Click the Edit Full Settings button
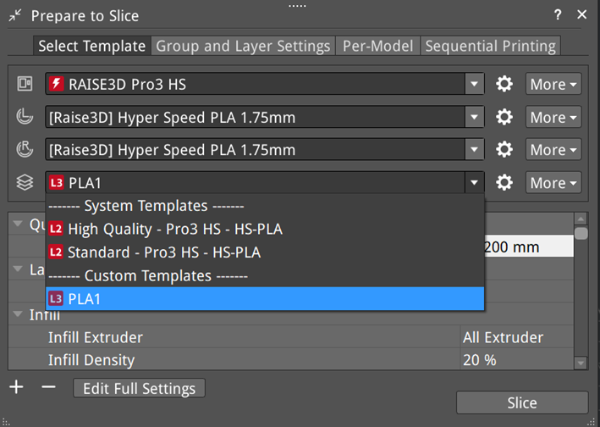The width and height of the screenshot is (600, 427). tap(140, 388)
